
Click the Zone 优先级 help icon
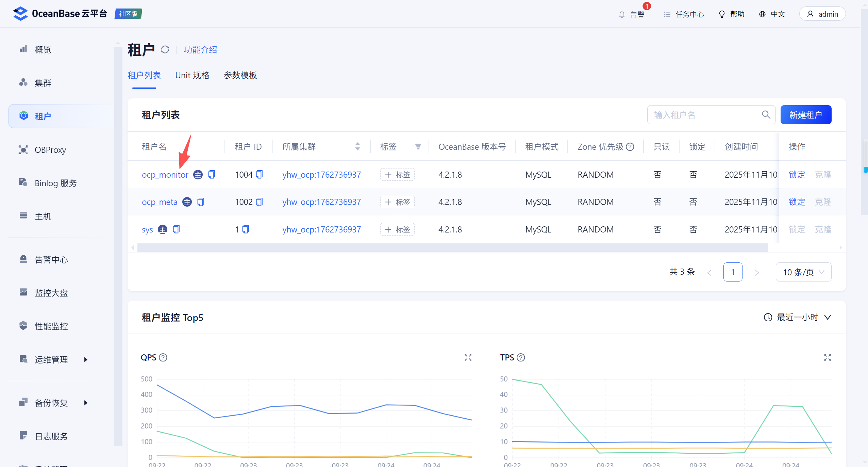point(630,147)
